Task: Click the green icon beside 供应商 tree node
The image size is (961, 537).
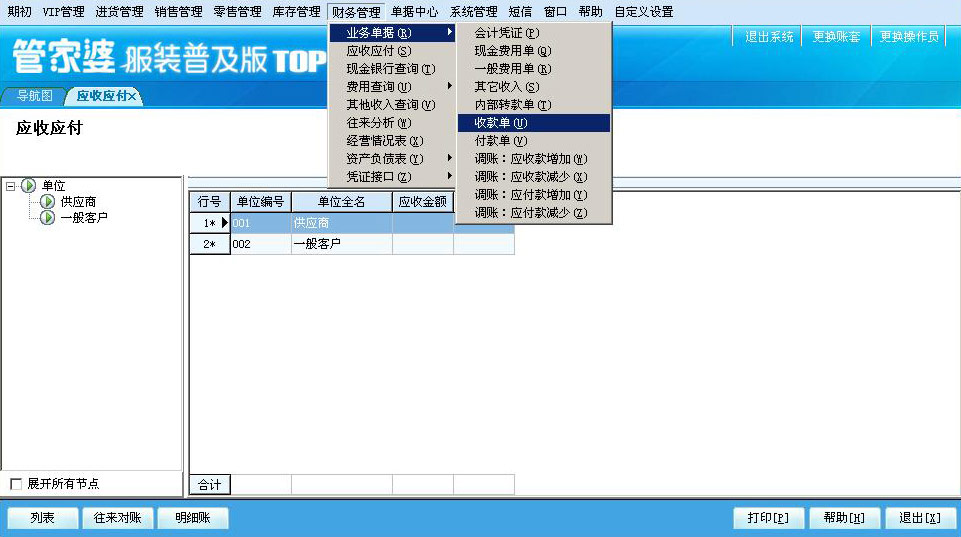Action: (x=47, y=202)
